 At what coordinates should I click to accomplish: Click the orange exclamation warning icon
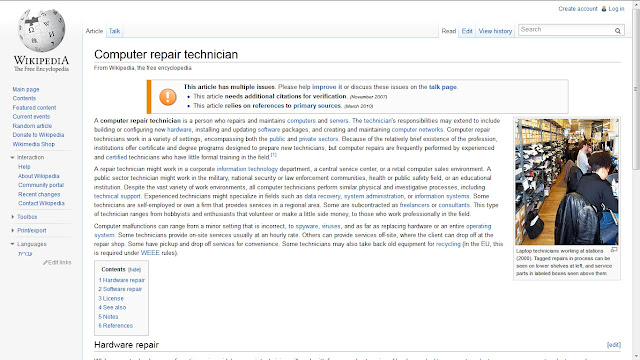point(168,97)
